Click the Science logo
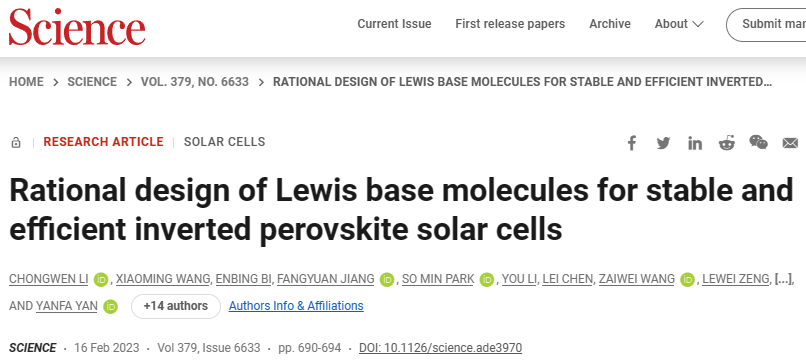The image size is (806, 360). pyautogui.click(x=77, y=26)
